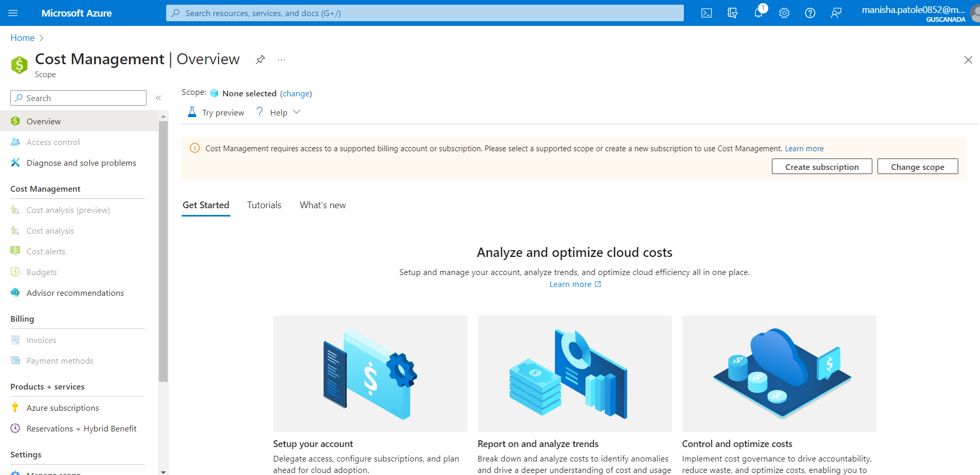Click the Change scope button
This screenshot has height=475, width=980.
(917, 167)
